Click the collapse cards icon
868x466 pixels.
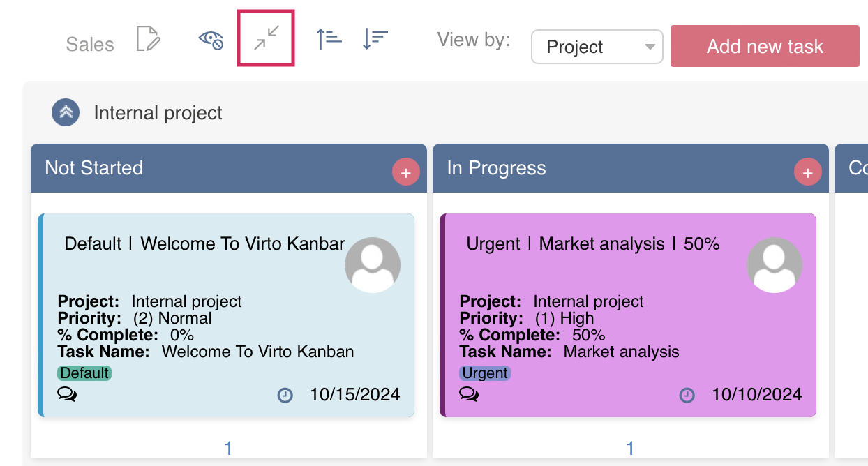265,38
